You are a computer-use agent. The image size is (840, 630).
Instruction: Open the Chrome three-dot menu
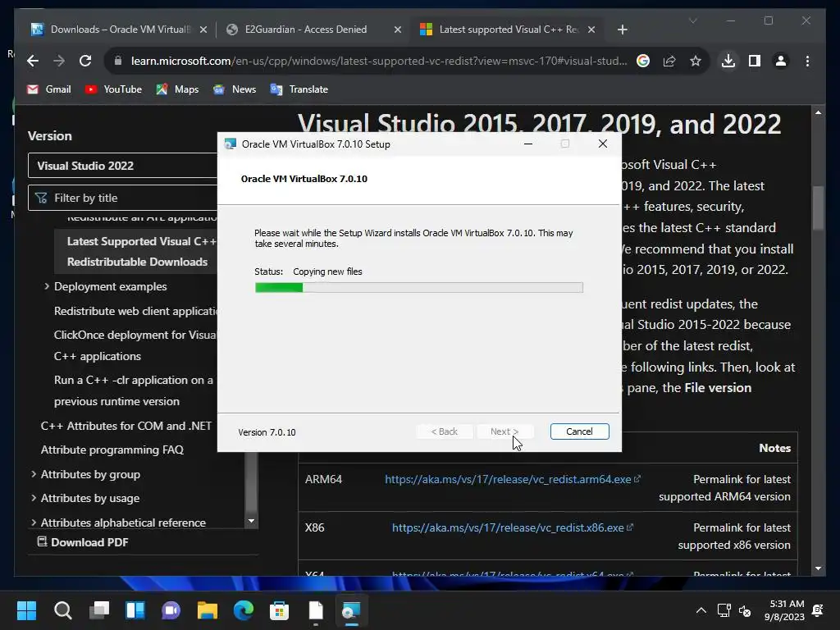click(807, 61)
